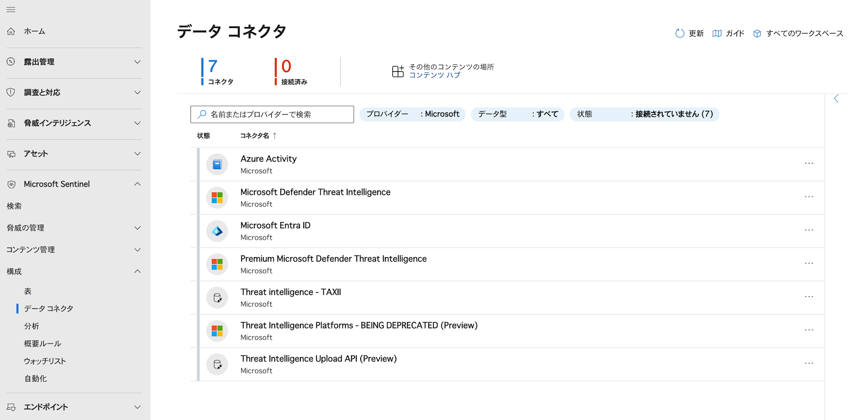The height and width of the screenshot is (420, 868).
Task: Open more options for Threat intelligence - TAXII
Action: tap(809, 297)
